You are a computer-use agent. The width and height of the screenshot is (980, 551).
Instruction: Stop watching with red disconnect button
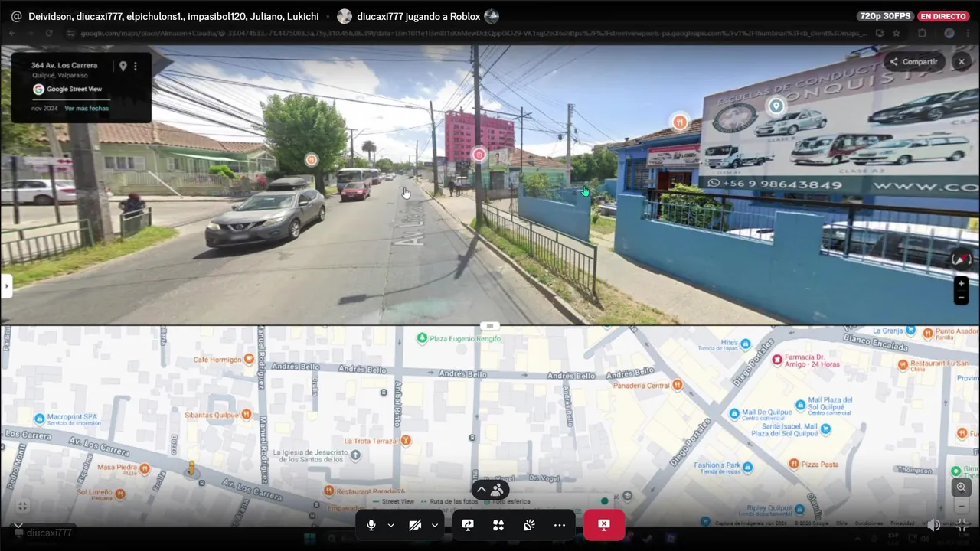[x=604, y=525]
